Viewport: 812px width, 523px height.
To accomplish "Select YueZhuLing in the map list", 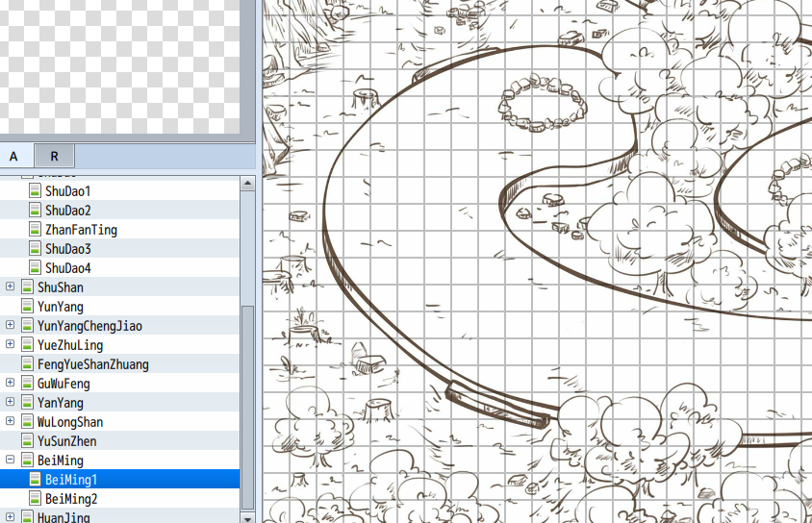I will click(x=70, y=345).
